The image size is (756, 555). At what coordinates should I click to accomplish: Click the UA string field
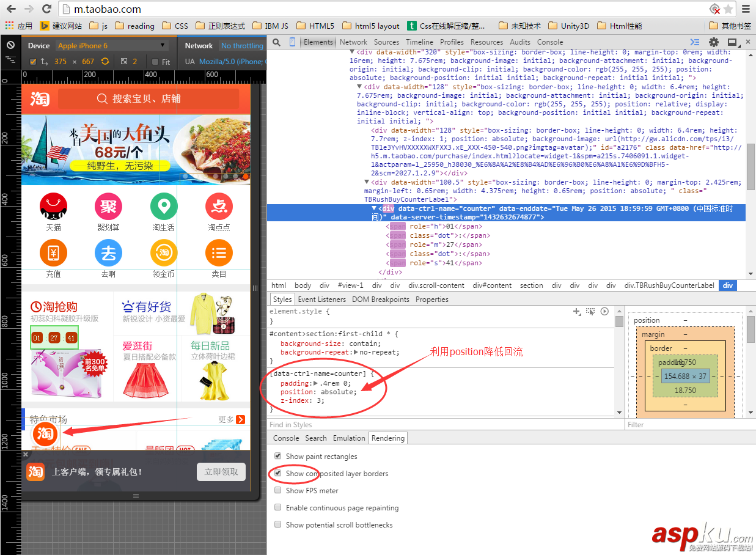pyautogui.click(x=232, y=62)
